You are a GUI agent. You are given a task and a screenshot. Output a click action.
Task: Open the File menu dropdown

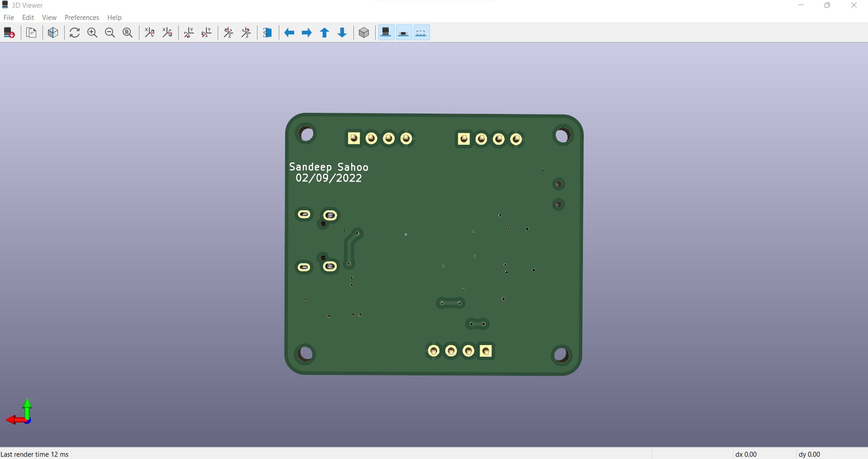(x=9, y=18)
